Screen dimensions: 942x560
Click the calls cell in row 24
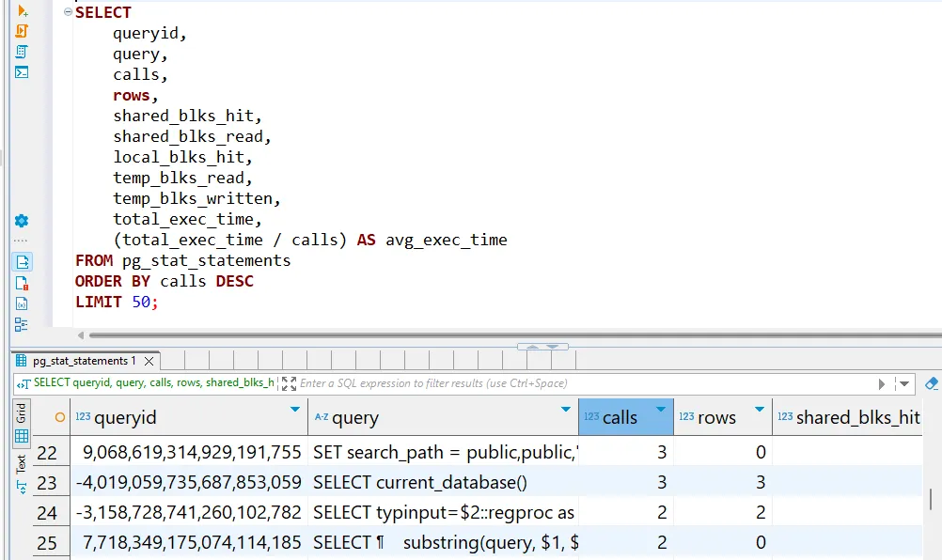[x=626, y=512]
